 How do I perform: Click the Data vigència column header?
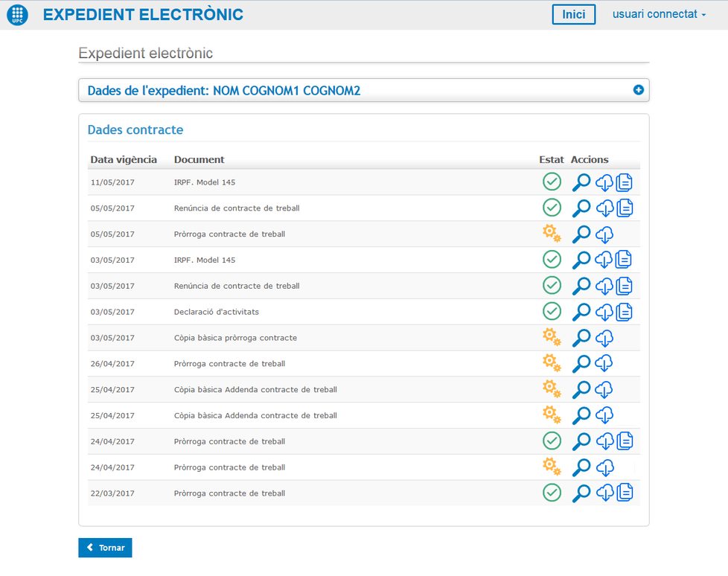[124, 159]
